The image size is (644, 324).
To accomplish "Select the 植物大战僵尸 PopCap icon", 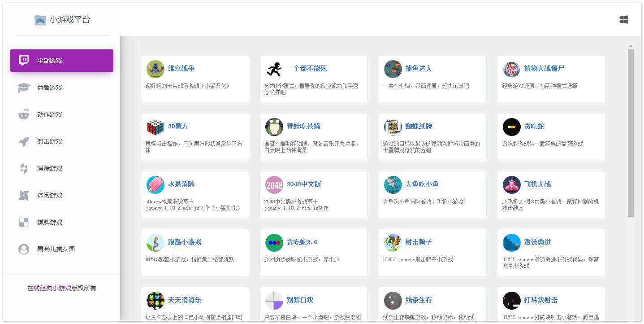I will coord(511,69).
